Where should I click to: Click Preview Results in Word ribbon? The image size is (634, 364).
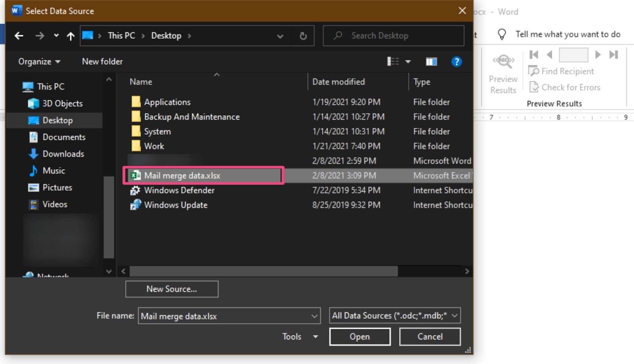click(503, 74)
